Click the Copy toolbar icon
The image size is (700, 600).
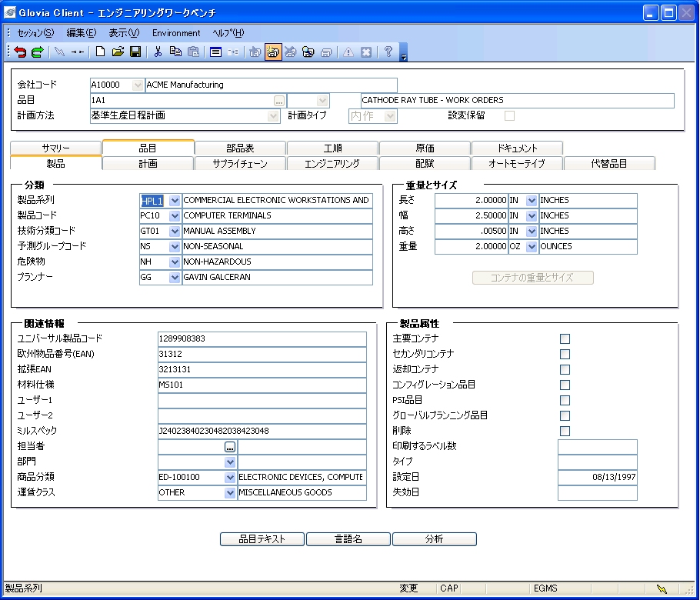tap(175, 52)
